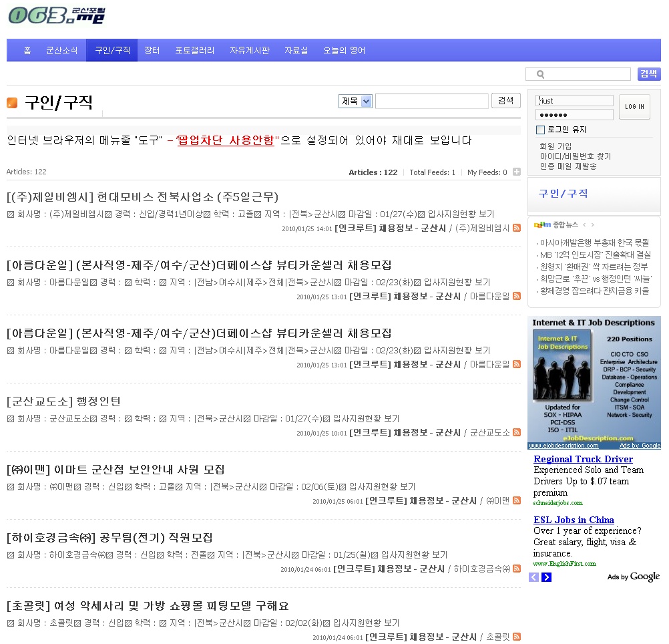The width and height of the screenshot is (669, 644).
Task: Click the 회원 가입 link
Action: (x=555, y=146)
